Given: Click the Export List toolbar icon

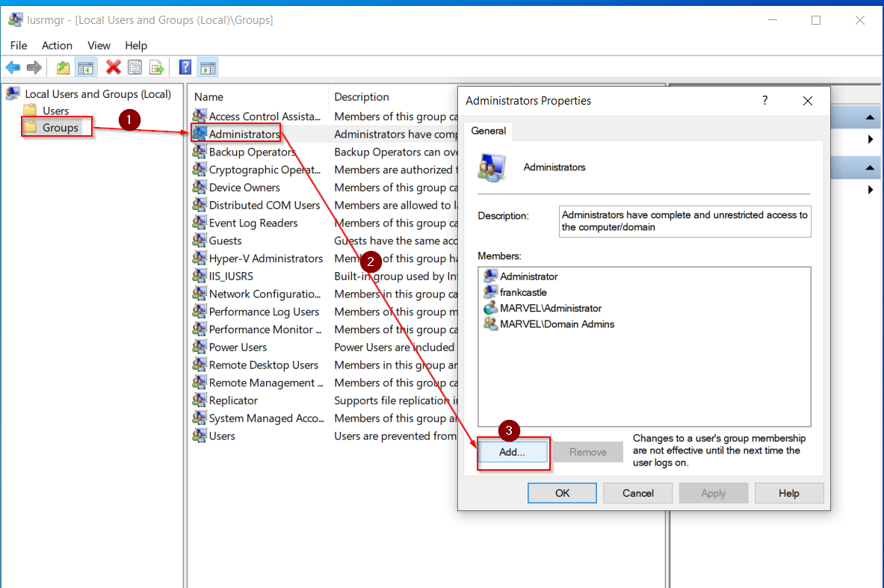Looking at the screenshot, I should coord(157,68).
